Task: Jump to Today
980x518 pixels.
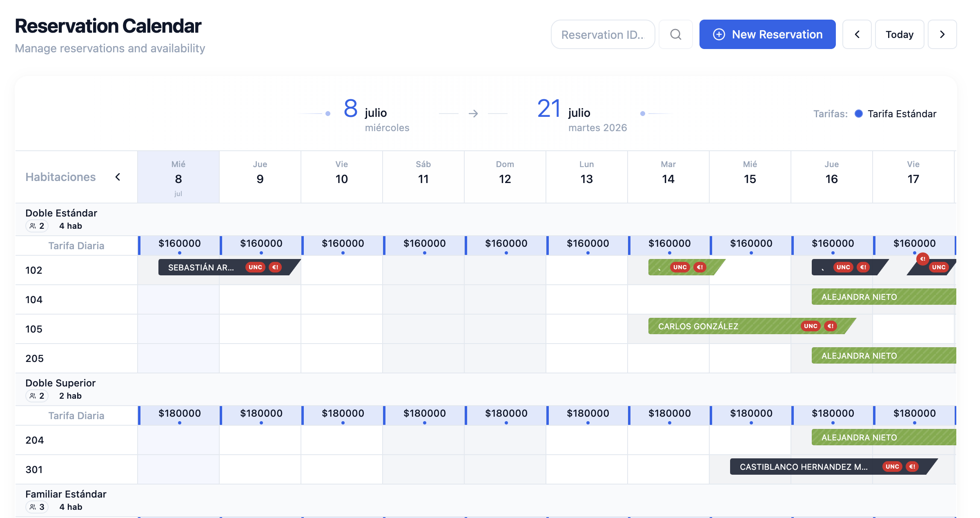Action: tap(900, 34)
